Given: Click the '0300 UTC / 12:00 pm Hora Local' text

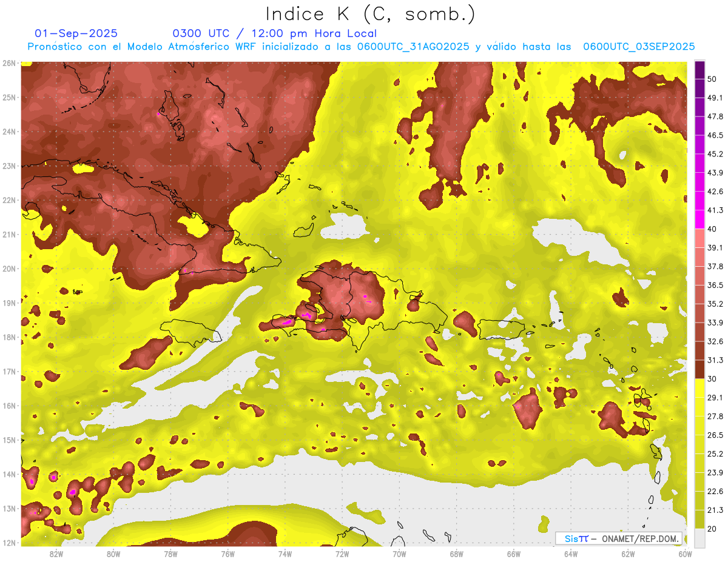Looking at the screenshot, I should click(275, 33).
